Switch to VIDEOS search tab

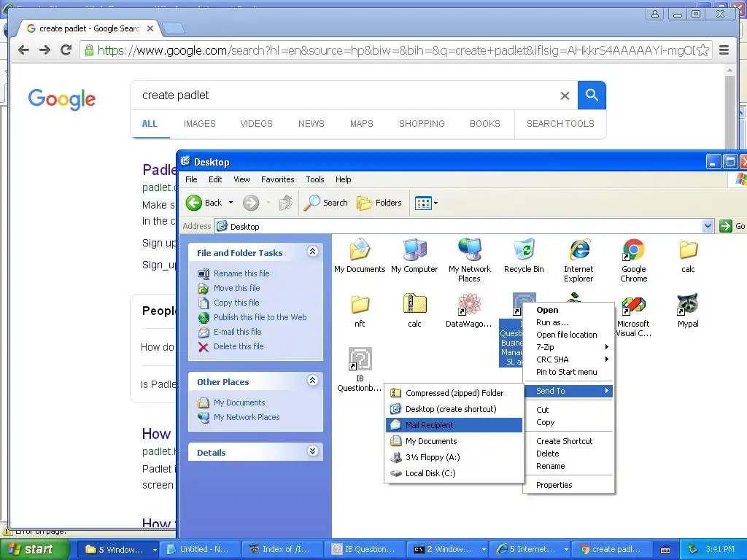click(x=256, y=124)
